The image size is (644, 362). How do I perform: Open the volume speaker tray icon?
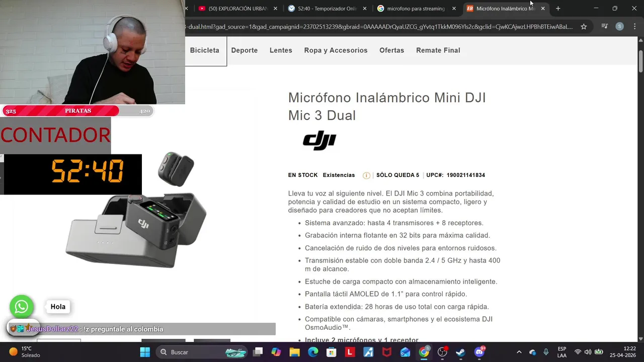coord(588,352)
